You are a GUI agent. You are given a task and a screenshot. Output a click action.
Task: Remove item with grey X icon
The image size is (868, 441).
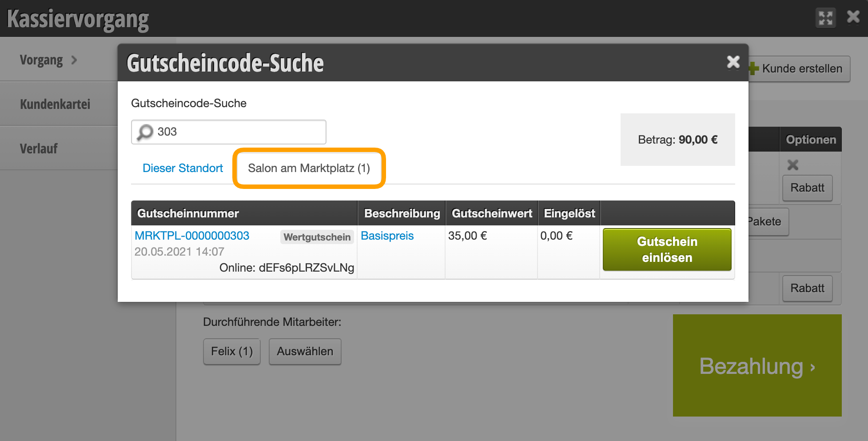point(793,165)
